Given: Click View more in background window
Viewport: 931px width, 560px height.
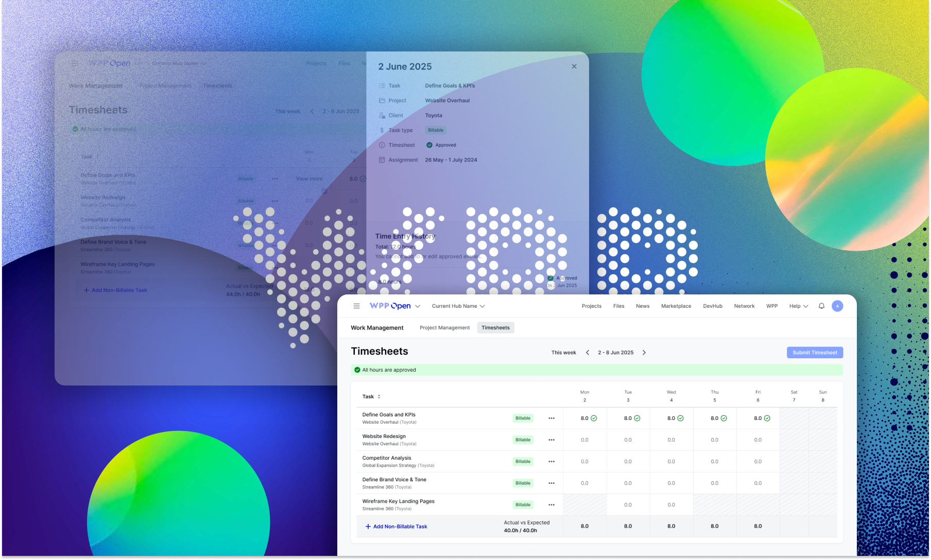Looking at the screenshot, I should click(309, 179).
